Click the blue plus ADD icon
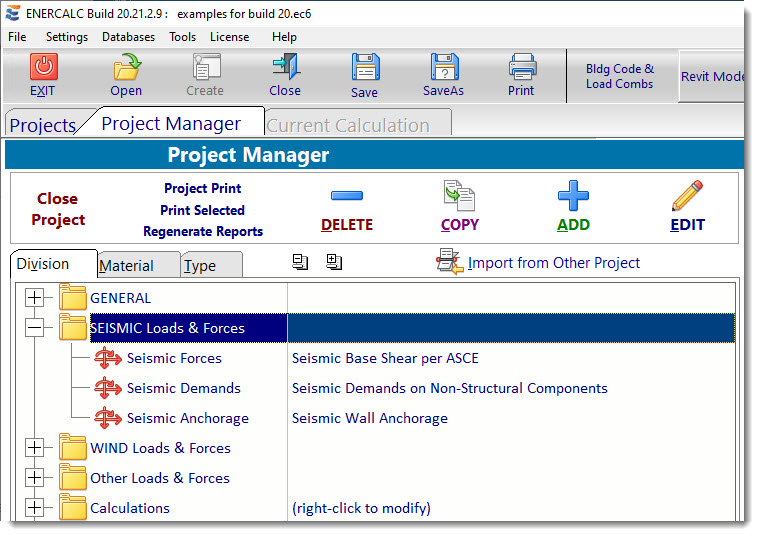 [573, 195]
